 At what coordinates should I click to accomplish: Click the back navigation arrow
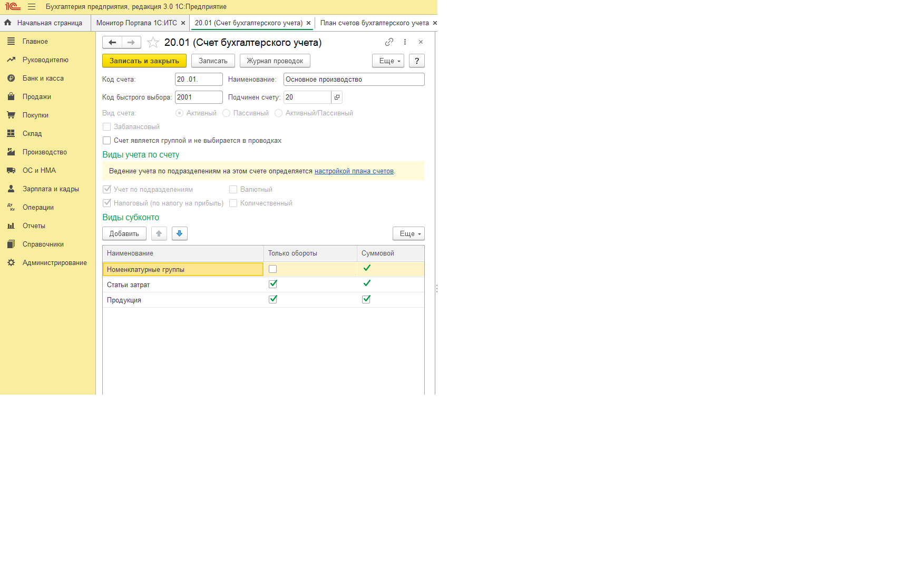tap(112, 43)
